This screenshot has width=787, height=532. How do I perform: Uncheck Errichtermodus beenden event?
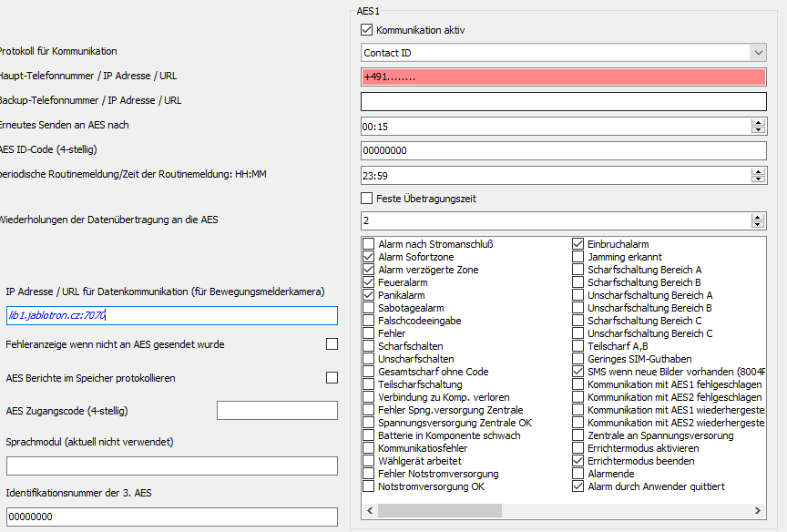[578, 461]
